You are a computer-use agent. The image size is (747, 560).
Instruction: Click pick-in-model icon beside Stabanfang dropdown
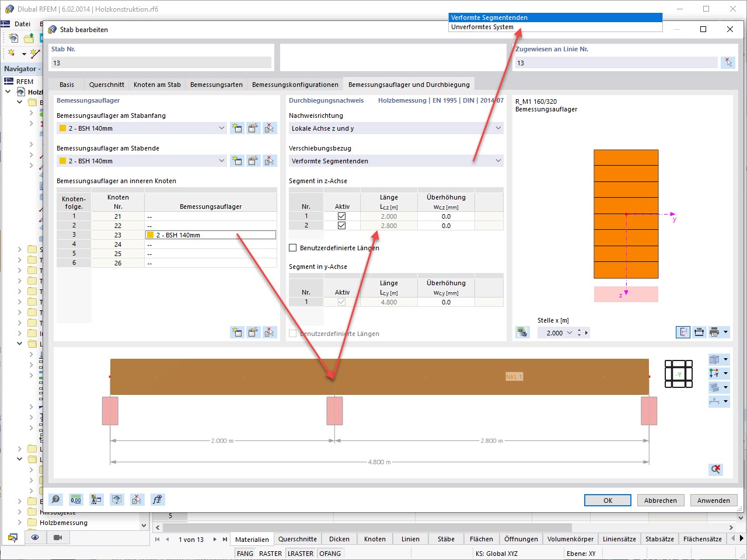click(270, 128)
